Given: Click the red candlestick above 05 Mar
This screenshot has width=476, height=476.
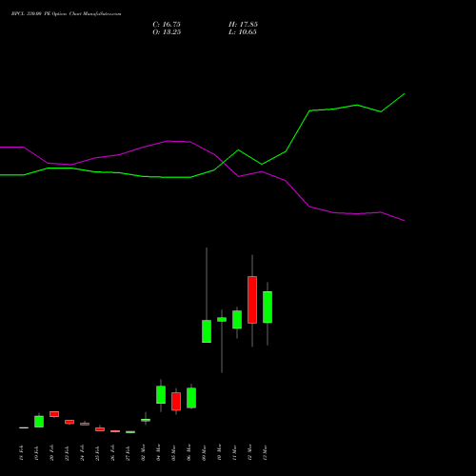Looking at the screenshot, I should pos(176,402).
